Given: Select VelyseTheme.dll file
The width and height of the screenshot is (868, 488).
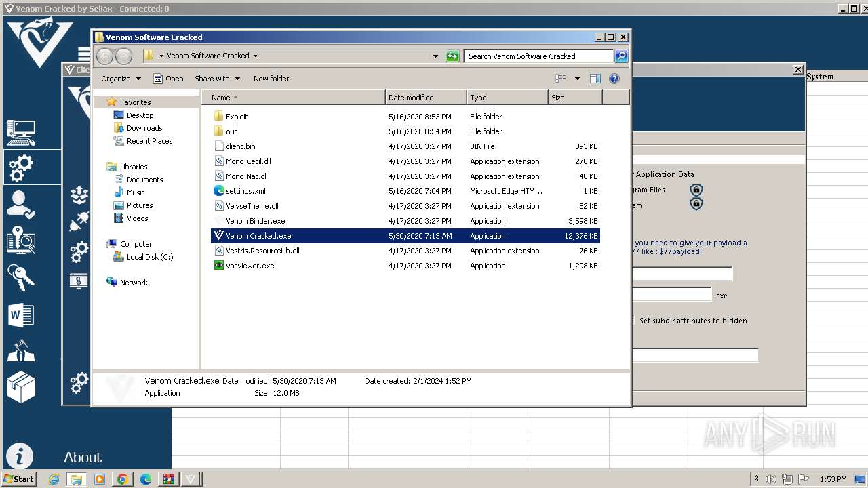Looking at the screenshot, I should pyautogui.click(x=406, y=206).
